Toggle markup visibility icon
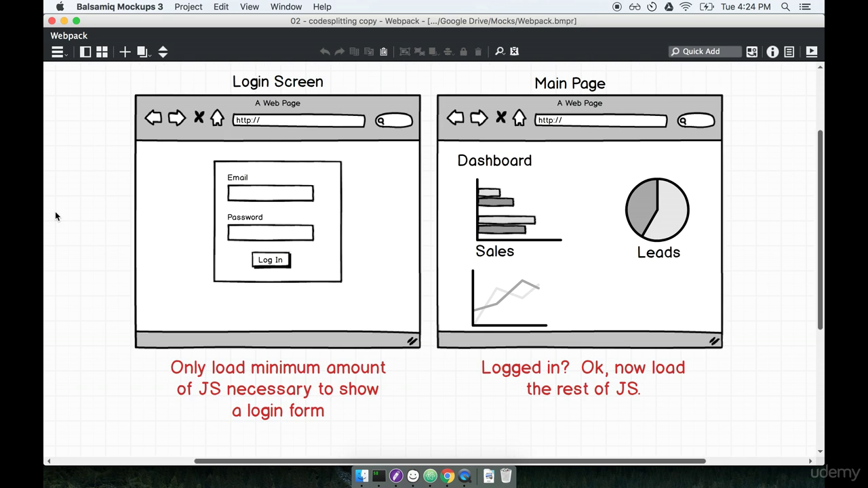 point(514,52)
